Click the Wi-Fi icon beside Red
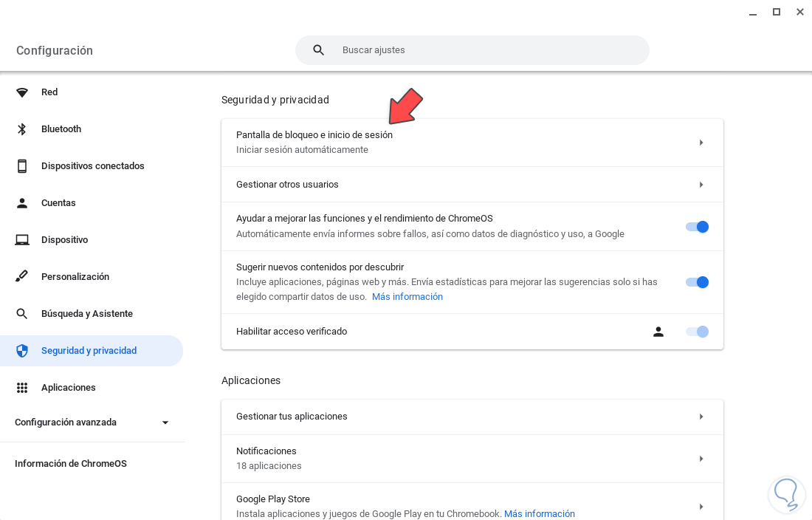Screen dimensions: 812x520 click(22, 92)
